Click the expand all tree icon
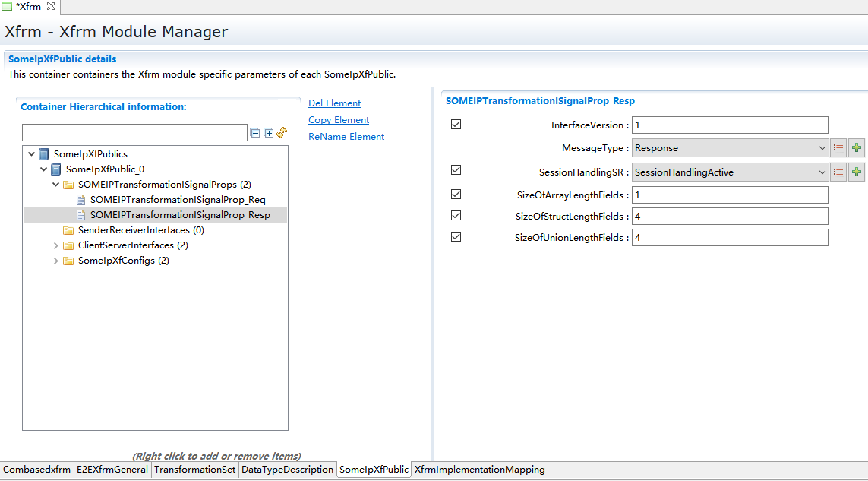 tap(268, 133)
